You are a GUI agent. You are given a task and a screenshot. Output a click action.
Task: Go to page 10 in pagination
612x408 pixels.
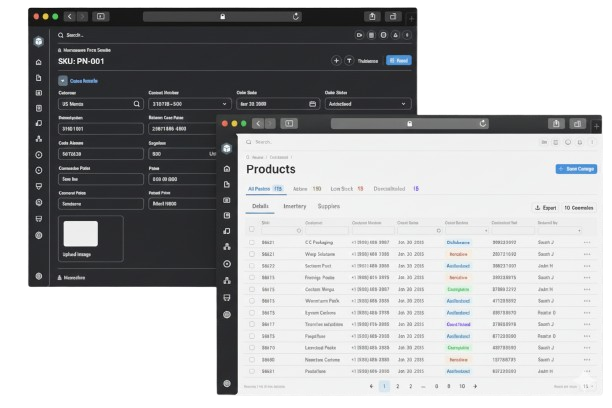[x=462, y=386]
